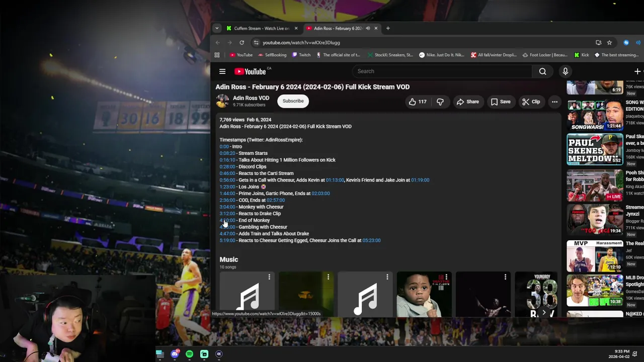Open more actions menu beside Clip

[554, 102]
